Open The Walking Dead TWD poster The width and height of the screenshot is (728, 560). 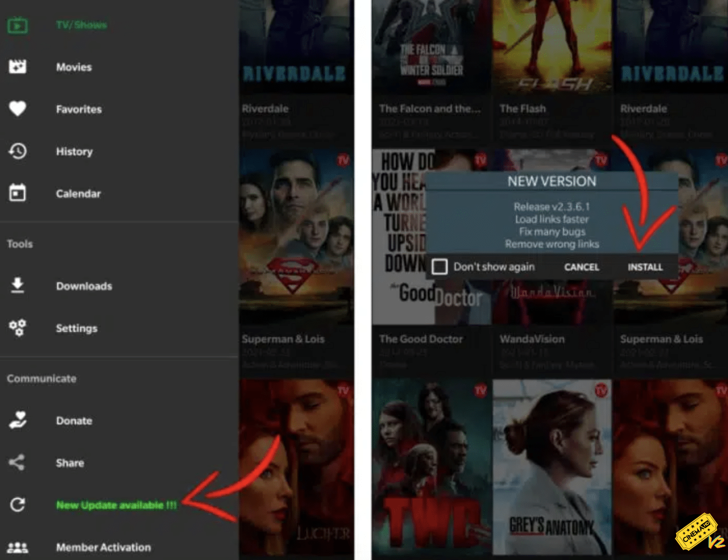tap(432, 468)
